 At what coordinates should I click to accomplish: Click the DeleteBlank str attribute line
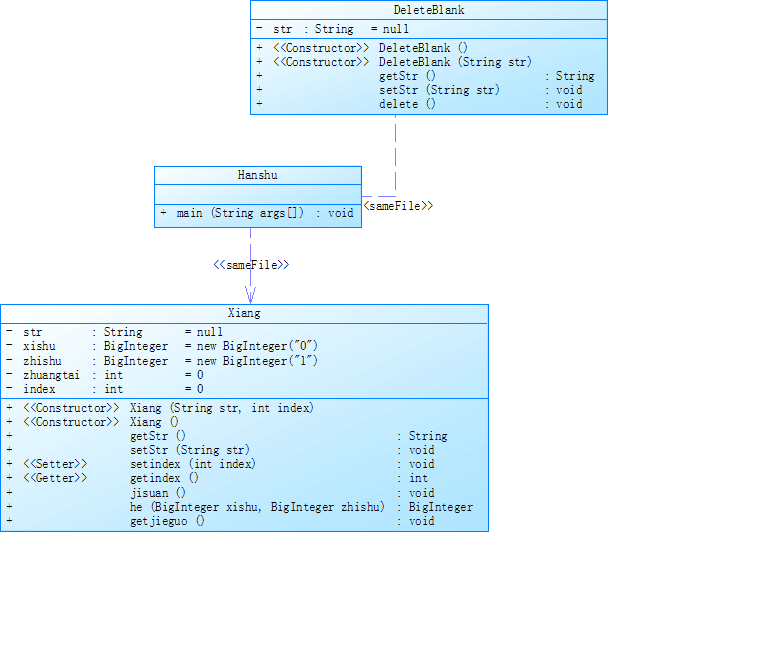coord(332,29)
